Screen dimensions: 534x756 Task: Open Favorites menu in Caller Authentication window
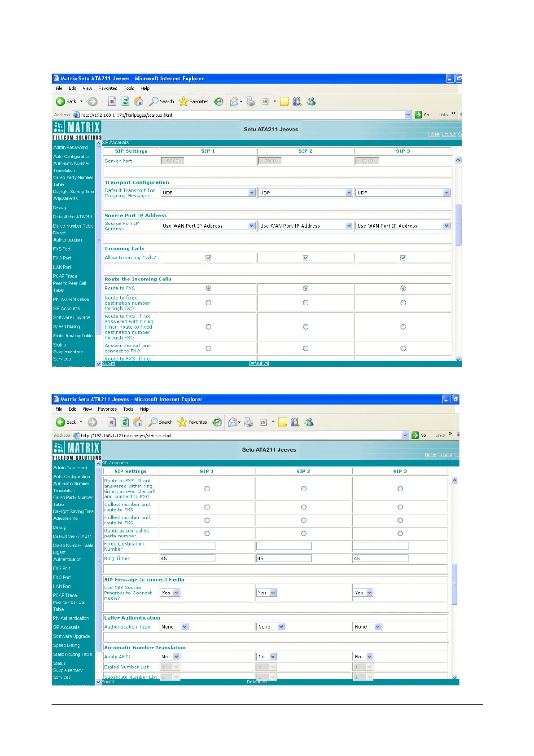tap(107, 409)
